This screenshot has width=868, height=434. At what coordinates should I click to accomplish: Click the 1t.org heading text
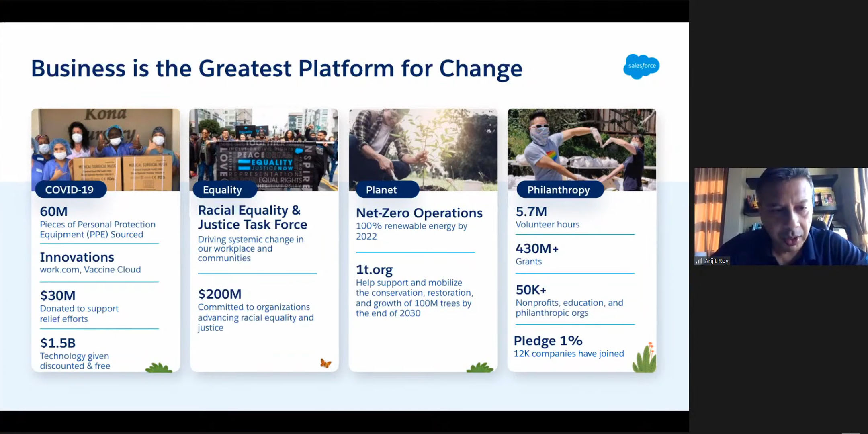coord(374,270)
